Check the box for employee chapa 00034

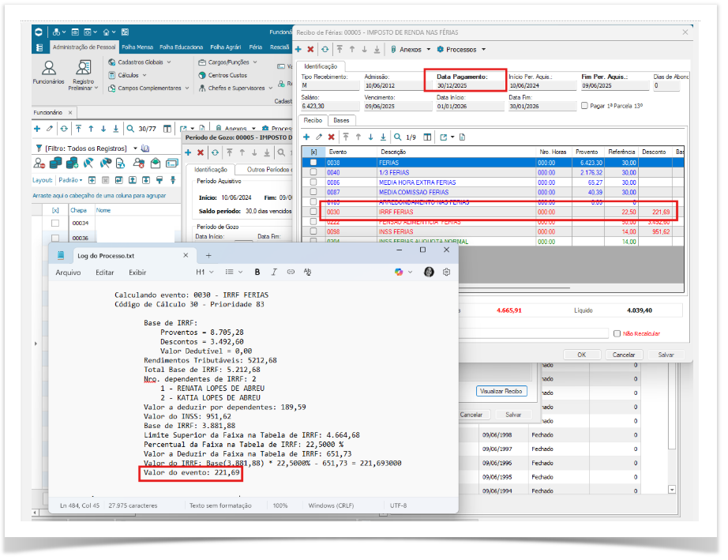55,224
